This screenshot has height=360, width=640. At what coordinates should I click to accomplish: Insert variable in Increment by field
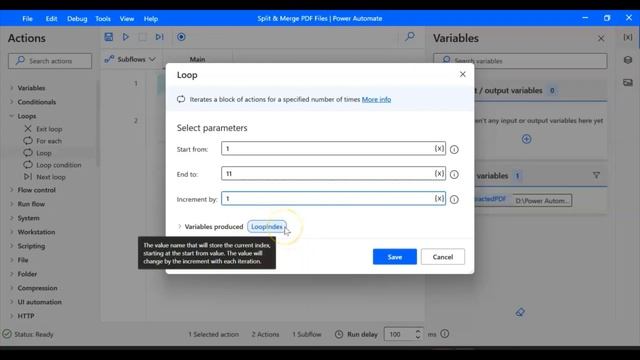(439, 198)
